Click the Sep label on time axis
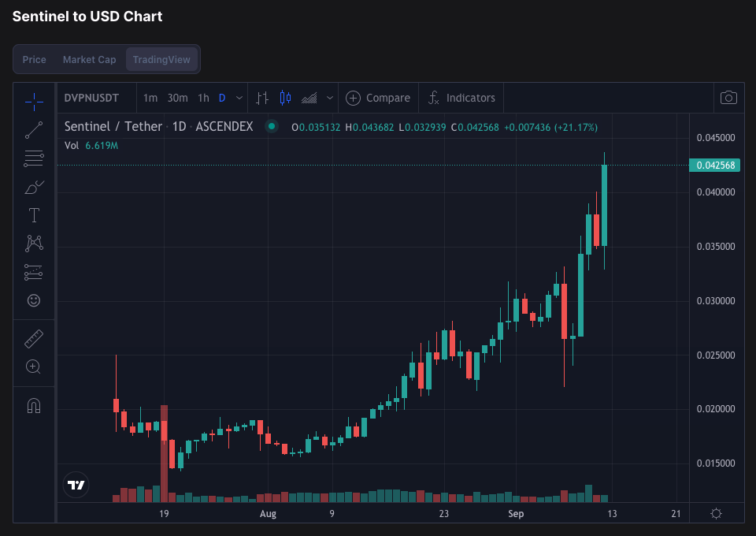The width and height of the screenshot is (756, 536). point(516,514)
